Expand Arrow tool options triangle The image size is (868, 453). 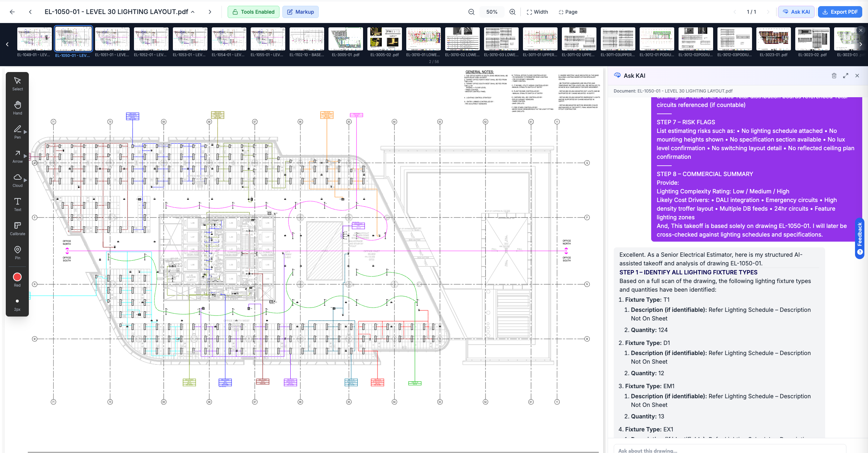coord(26,156)
